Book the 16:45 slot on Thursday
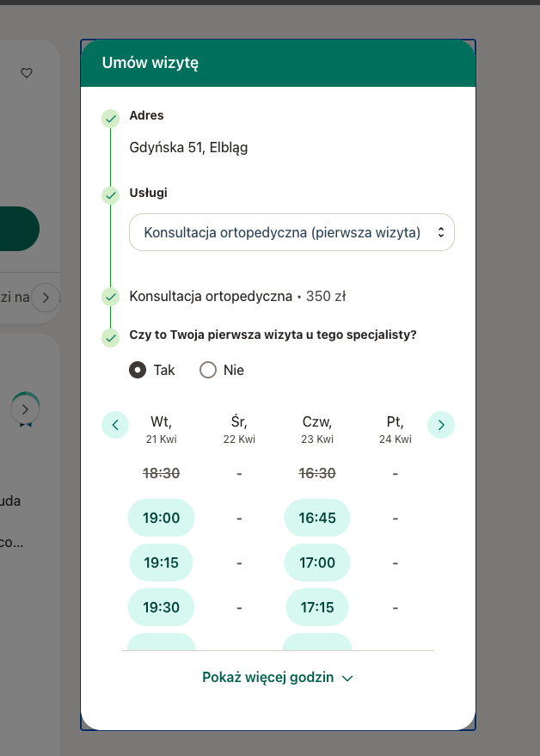540x756 pixels. pyautogui.click(x=317, y=518)
